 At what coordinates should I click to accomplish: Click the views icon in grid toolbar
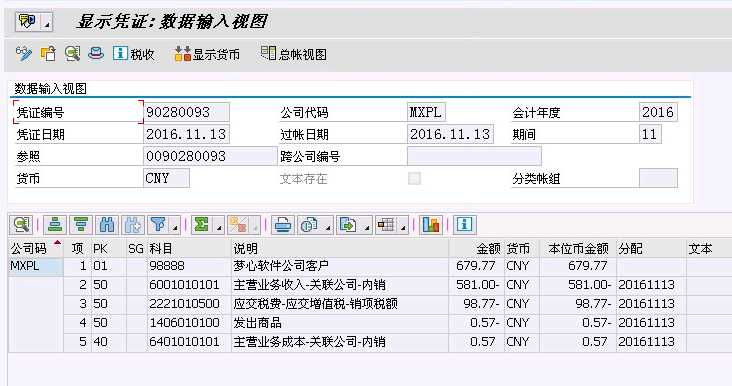click(x=309, y=225)
